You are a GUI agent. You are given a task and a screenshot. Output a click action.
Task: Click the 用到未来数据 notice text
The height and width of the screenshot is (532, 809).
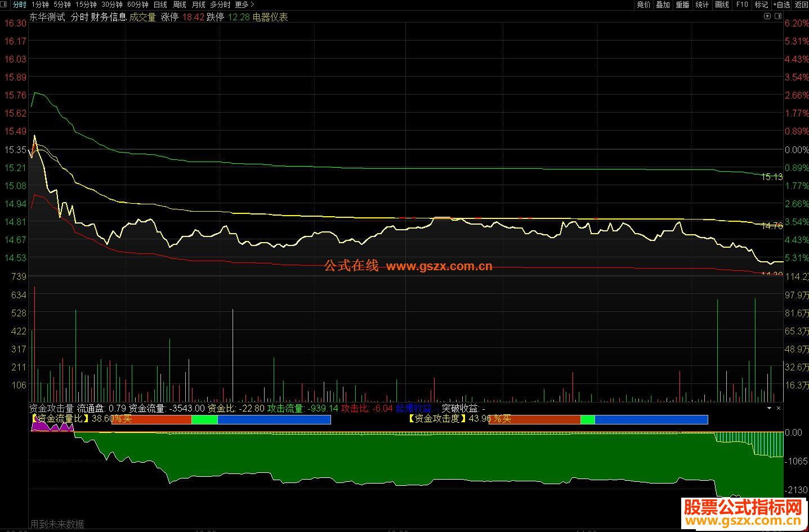(57, 524)
